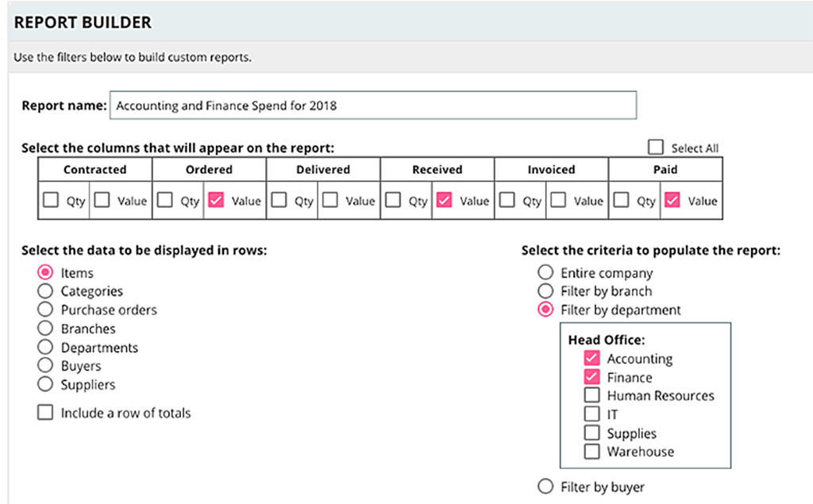Select Filter by department radio button
Screen dimensions: 813x504
click(545, 310)
